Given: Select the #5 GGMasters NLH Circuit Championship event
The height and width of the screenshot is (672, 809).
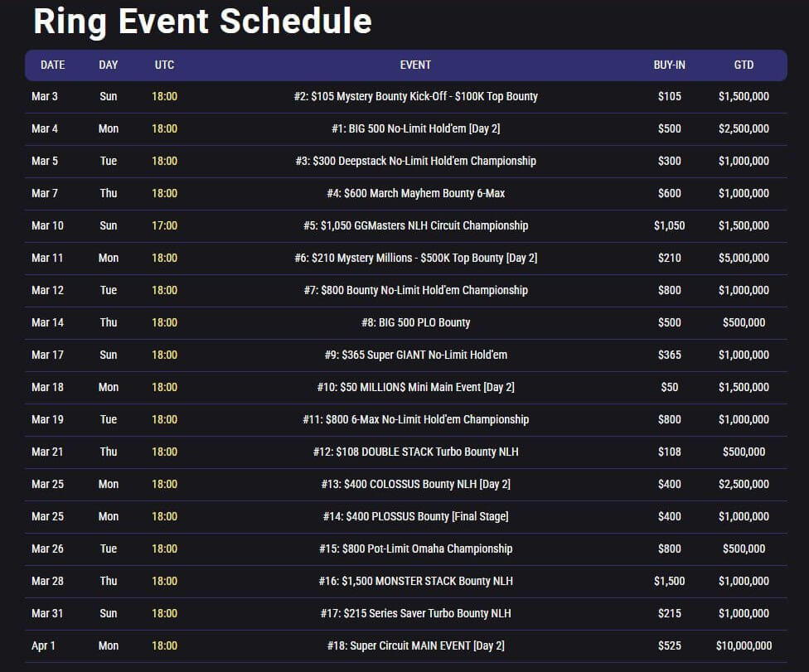Looking at the screenshot, I should pos(415,225).
